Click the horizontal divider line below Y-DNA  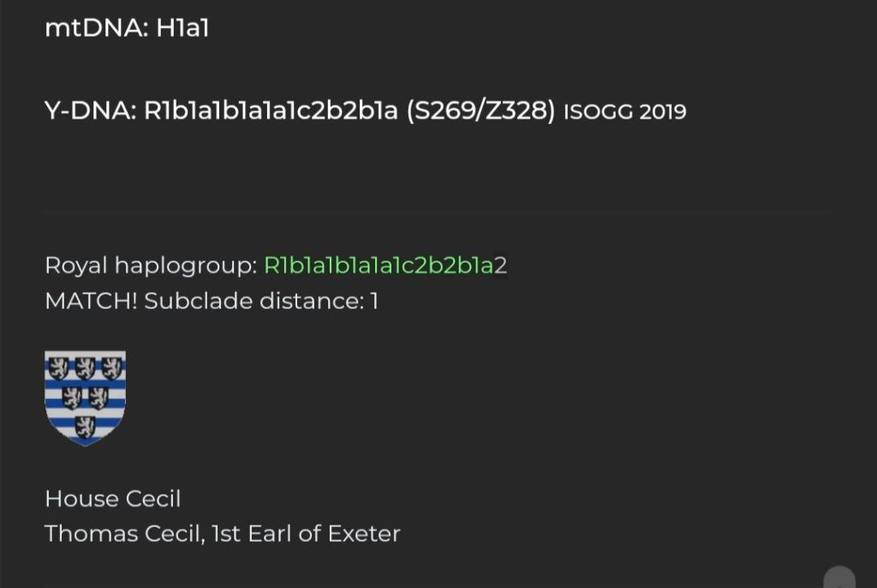[438, 211]
